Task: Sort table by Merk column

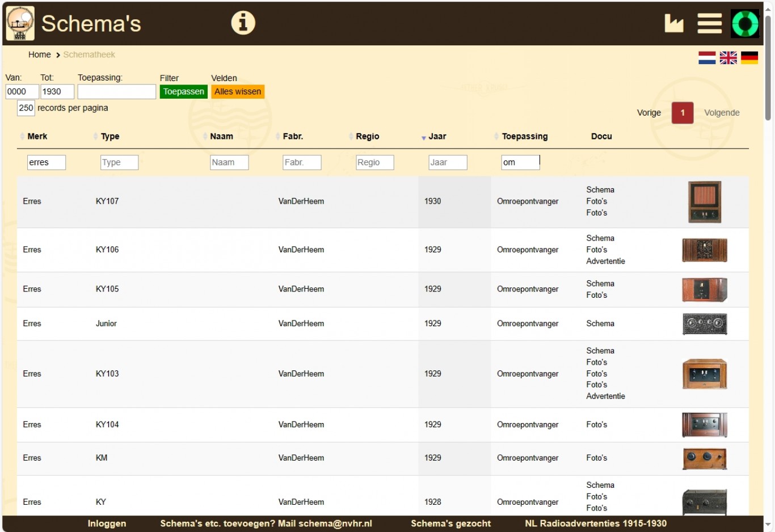Action: click(37, 136)
